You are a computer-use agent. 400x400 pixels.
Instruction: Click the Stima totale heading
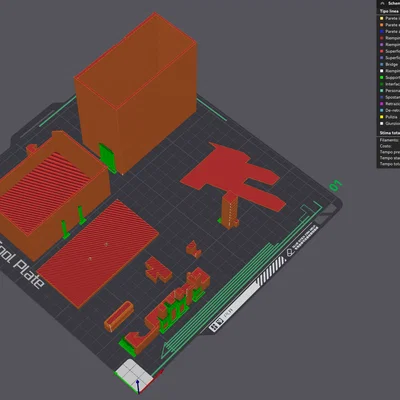[x=390, y=133]
